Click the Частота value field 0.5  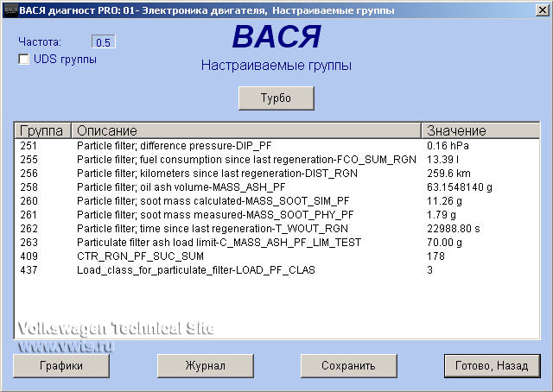pos(104,42)
